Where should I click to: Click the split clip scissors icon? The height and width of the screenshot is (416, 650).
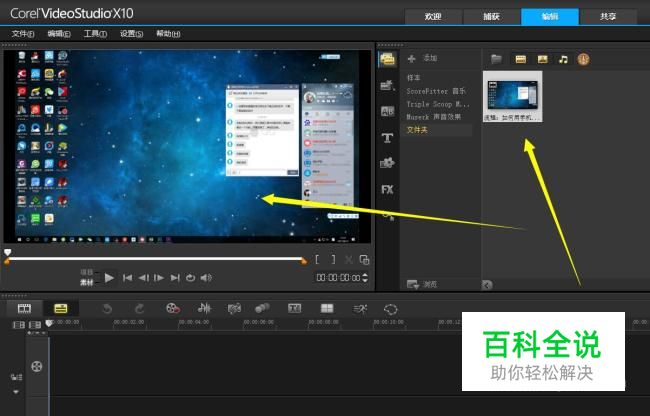point(349,260)
